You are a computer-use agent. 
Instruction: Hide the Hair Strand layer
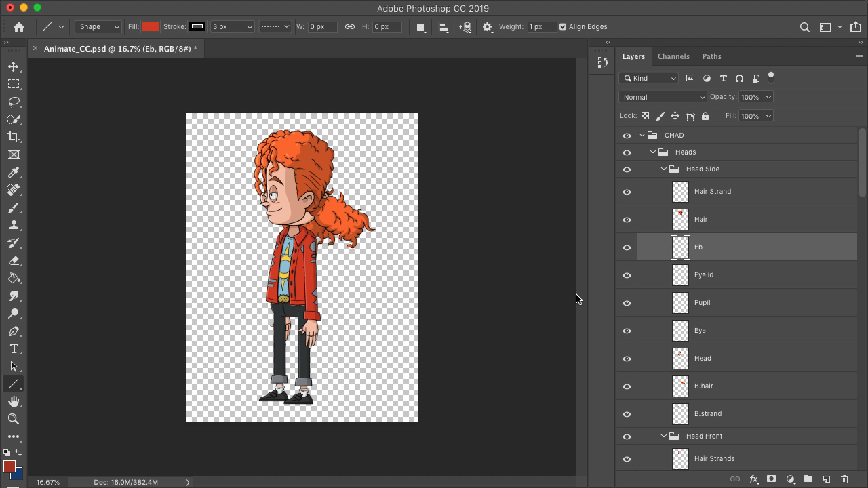627,192
